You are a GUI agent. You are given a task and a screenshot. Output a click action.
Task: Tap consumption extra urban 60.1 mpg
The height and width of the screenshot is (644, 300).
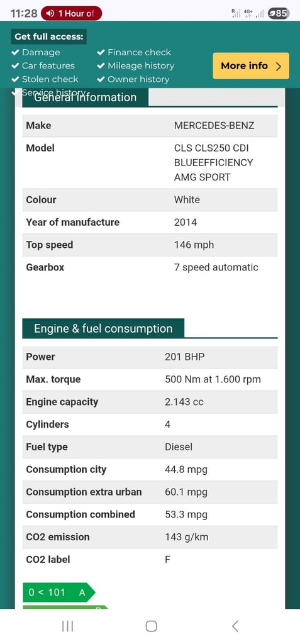tap(186, 492)
